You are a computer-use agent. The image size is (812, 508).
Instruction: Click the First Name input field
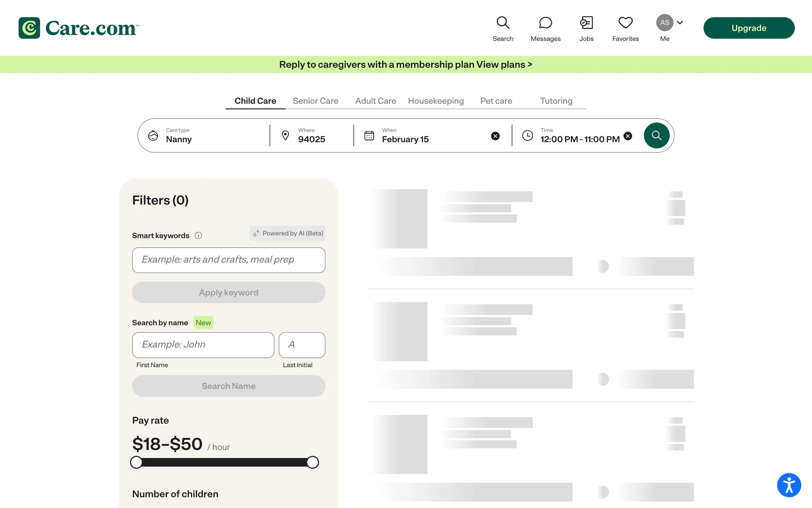click(x=203, y=345)
